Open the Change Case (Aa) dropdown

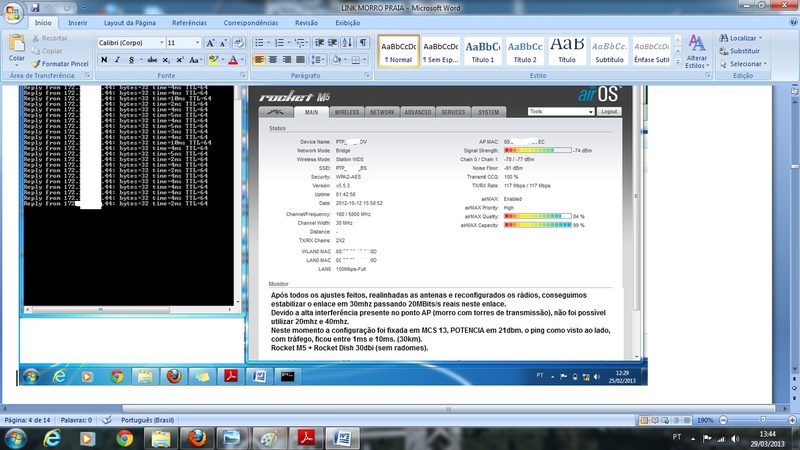195,60
